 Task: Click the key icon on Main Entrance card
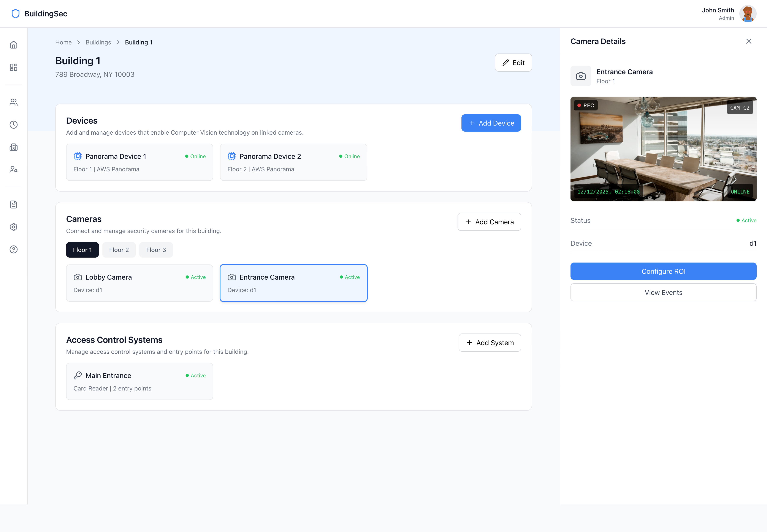pos(77,375)
